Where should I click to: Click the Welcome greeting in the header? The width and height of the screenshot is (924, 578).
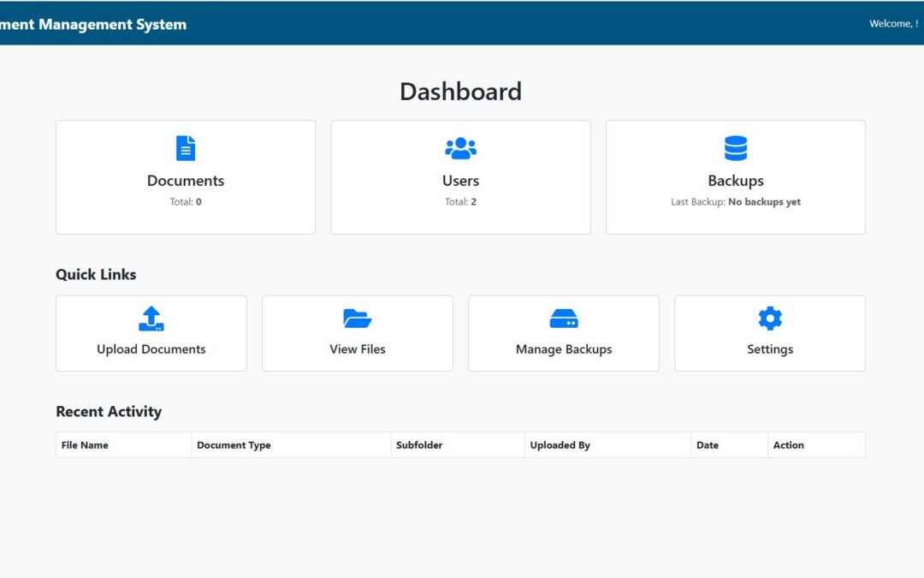point(894,23)
